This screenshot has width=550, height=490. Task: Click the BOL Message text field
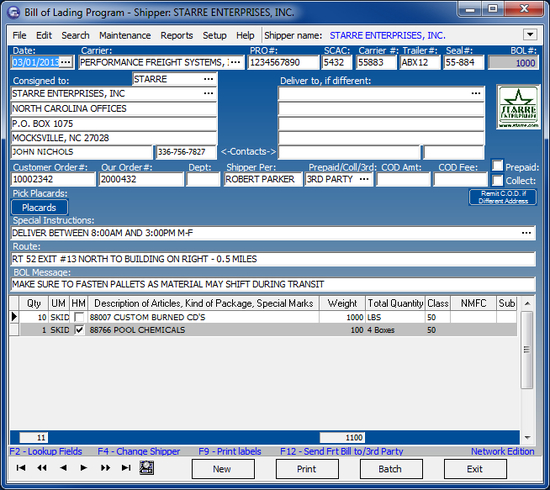273,284
